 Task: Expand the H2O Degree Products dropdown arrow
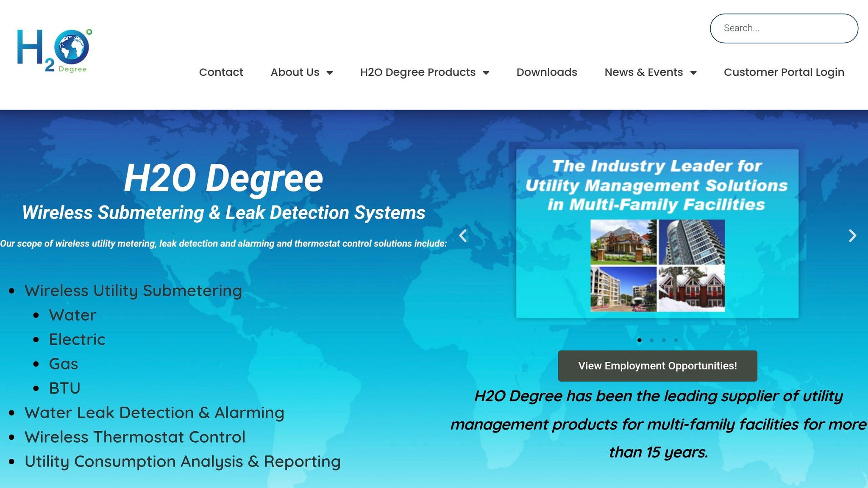486,73
